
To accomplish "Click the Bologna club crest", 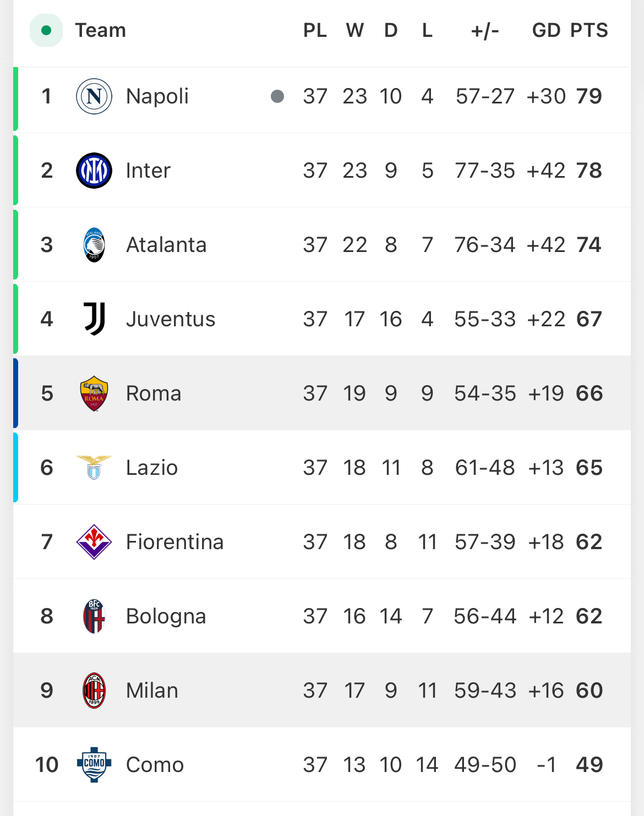I will [94, 616].
